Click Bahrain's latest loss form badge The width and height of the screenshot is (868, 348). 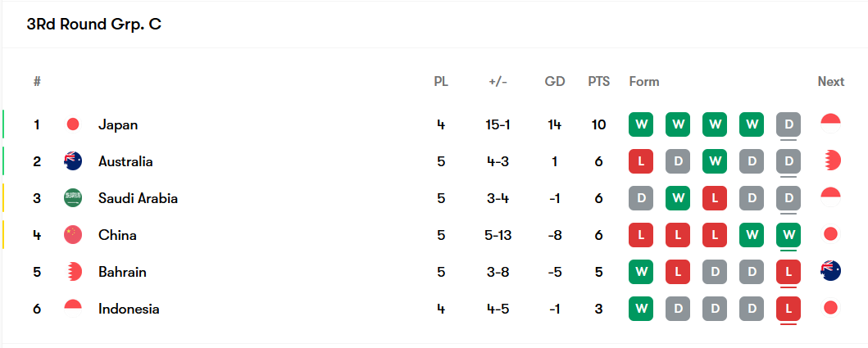pyautogui.click(x=788, y=272)
